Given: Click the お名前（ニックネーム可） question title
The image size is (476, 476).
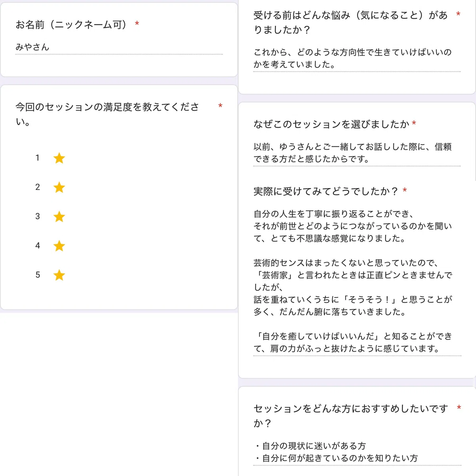Looking at the screenshot, I should click(x=71, y=25).
